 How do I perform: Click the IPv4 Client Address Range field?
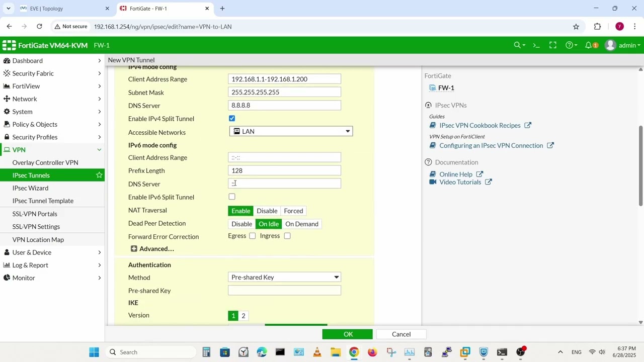(284, 79)
